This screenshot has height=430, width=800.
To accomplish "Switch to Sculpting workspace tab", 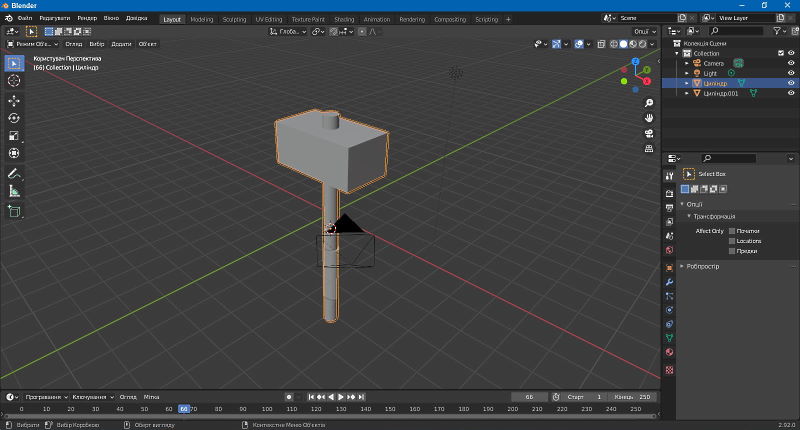I will point(234,19).
